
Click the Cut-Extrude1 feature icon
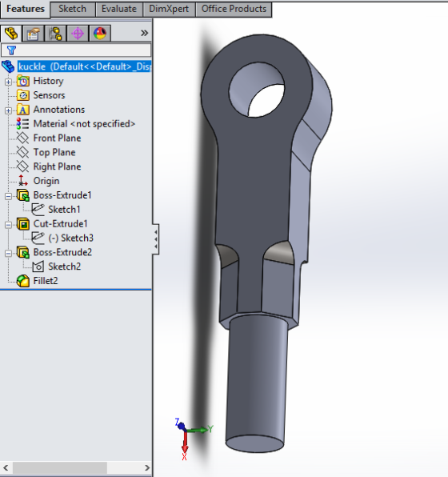coord(23,224)
